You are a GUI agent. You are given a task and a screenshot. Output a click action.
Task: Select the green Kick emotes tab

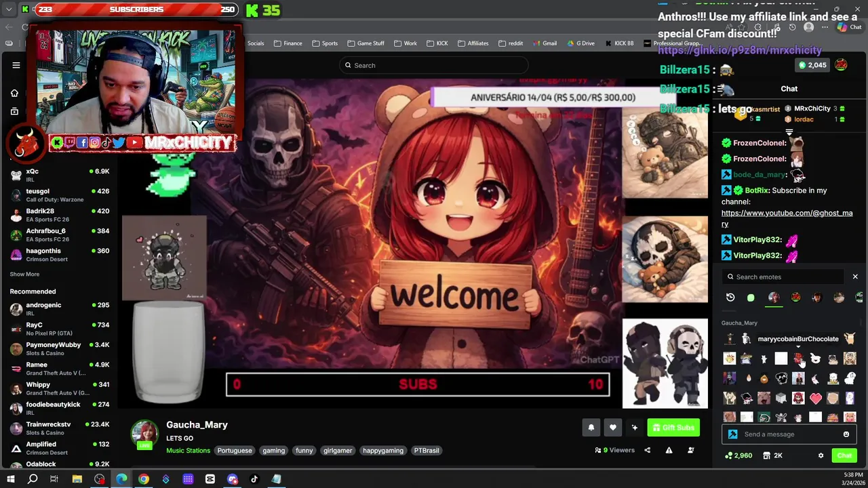(751, 298)
